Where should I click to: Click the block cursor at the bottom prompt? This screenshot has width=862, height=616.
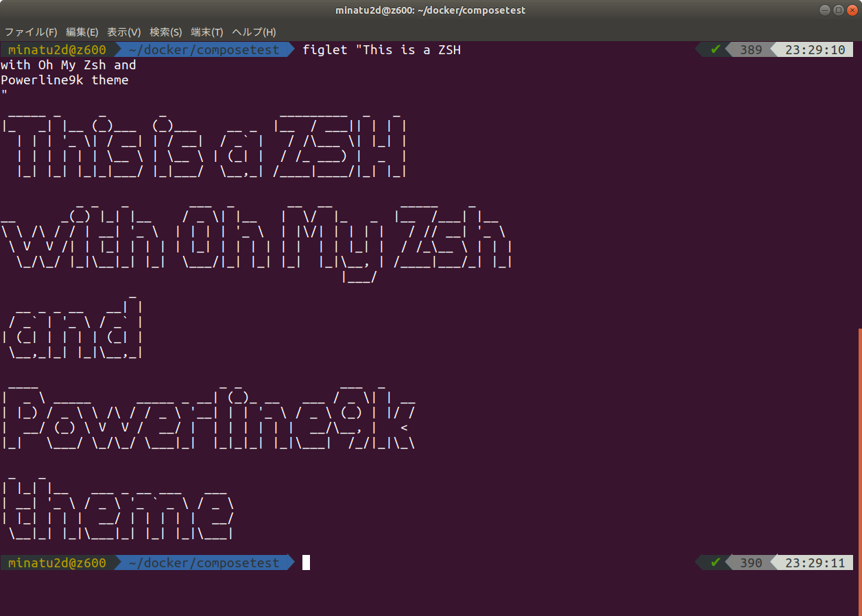tap(306, 562)
